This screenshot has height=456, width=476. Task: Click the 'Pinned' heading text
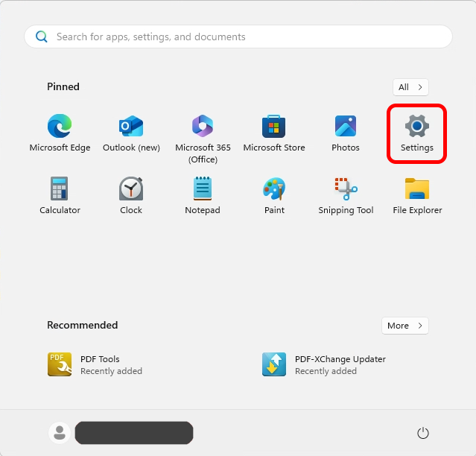point(63,87)
